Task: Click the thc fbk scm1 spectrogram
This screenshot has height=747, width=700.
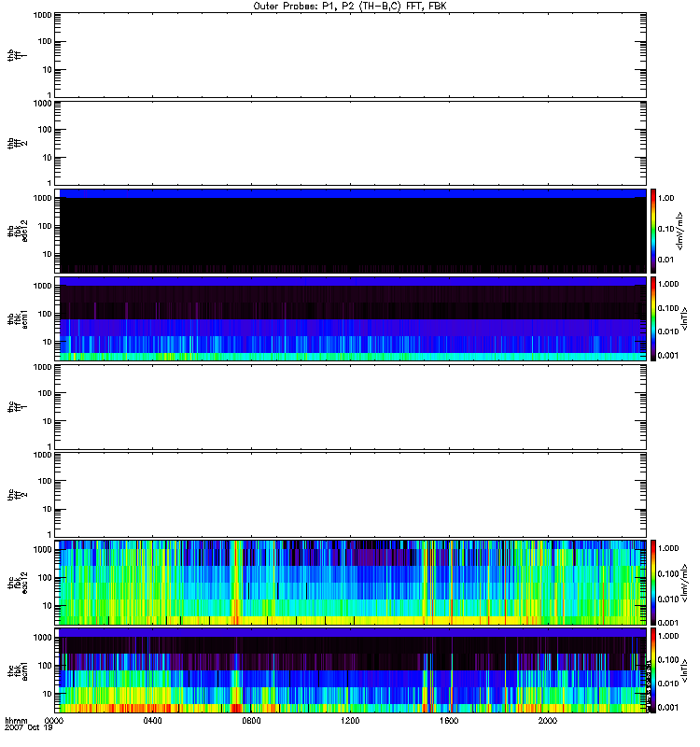Action: tap(350, 669)
